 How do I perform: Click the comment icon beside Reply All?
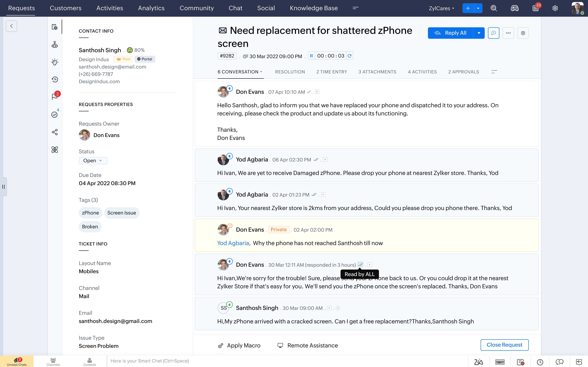tap(493, 33)
